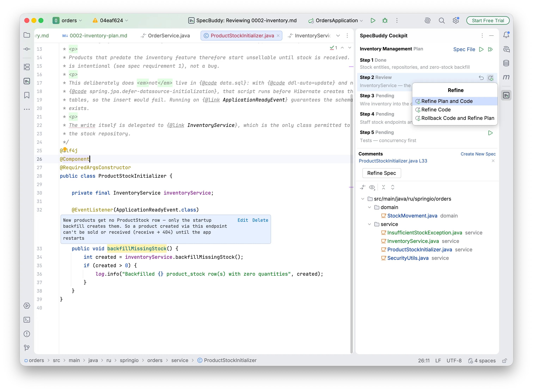Screen dimensions: 533x392
Task: Click the Refine Spec button
Action: (381, 173)
